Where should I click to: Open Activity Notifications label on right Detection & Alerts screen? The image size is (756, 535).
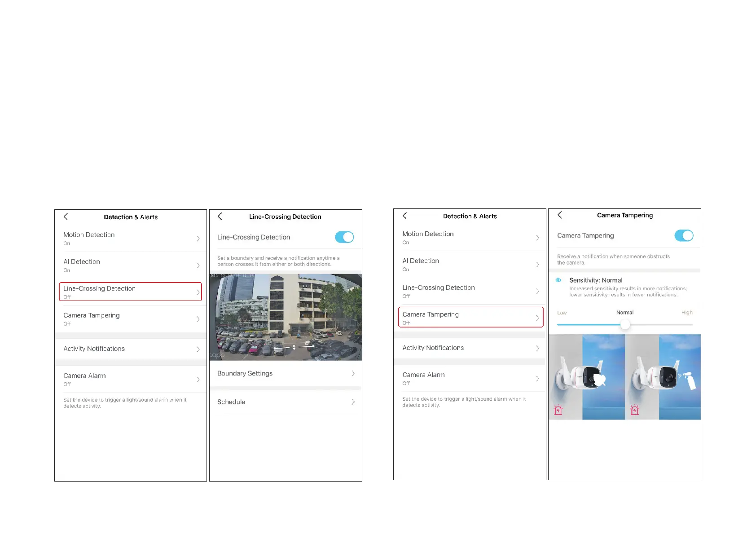(433, 348)
